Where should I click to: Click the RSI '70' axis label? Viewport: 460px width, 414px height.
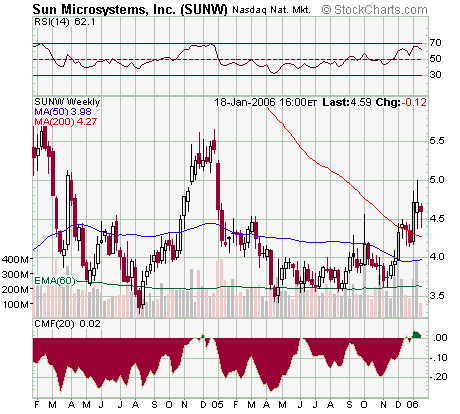point(435,43)
